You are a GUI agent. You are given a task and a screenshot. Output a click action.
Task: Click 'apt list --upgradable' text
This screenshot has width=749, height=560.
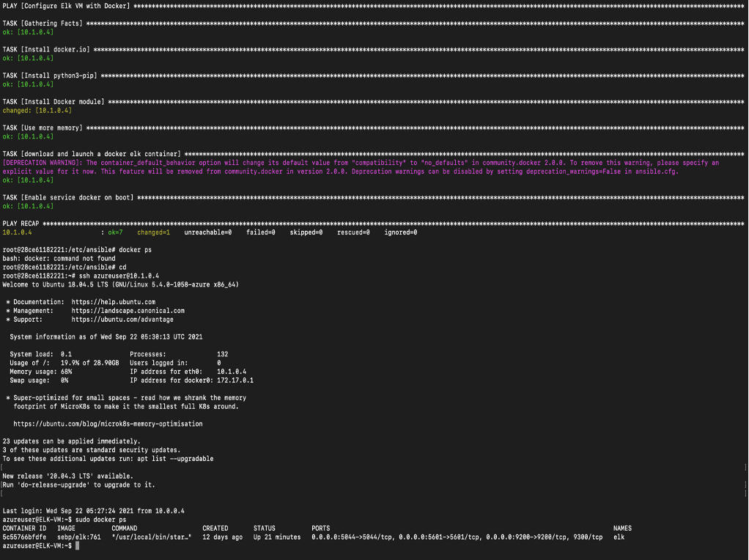coord(175,459)
